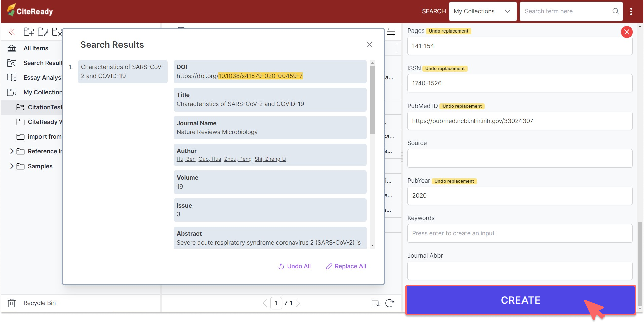This screenshot has width=644, height=323.
Task: Click the refresh list icon
Action: pyautogui.click(x=390, y=303)
